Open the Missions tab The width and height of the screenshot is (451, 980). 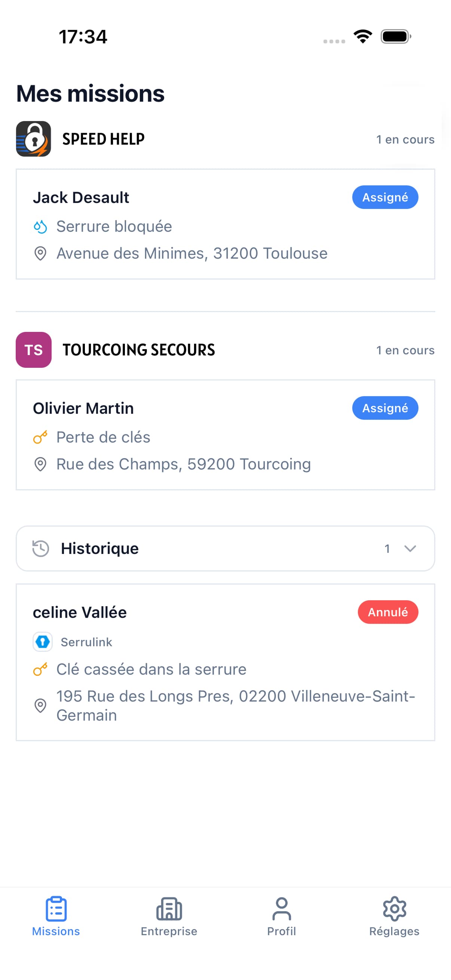click(56, 916)
